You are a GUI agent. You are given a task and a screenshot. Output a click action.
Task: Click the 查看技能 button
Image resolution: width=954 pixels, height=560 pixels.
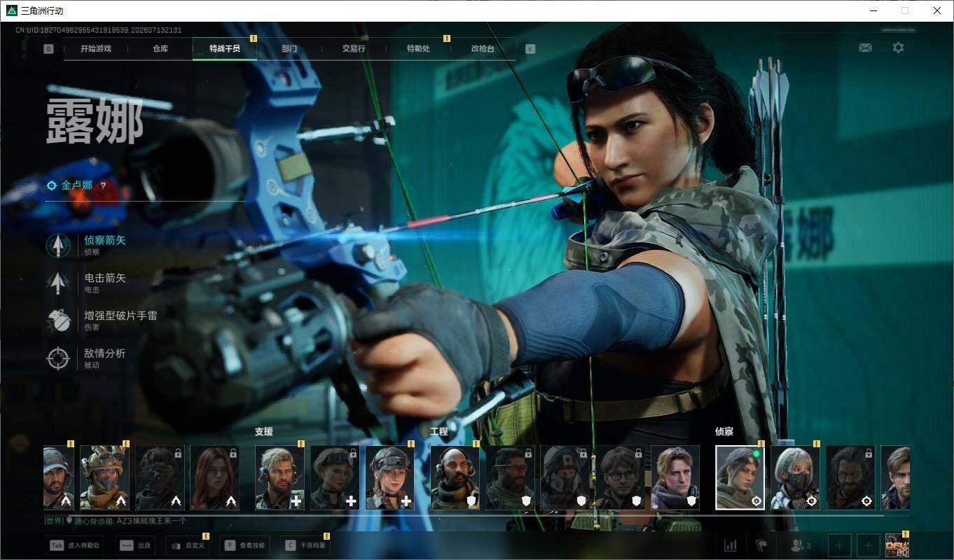245,545
